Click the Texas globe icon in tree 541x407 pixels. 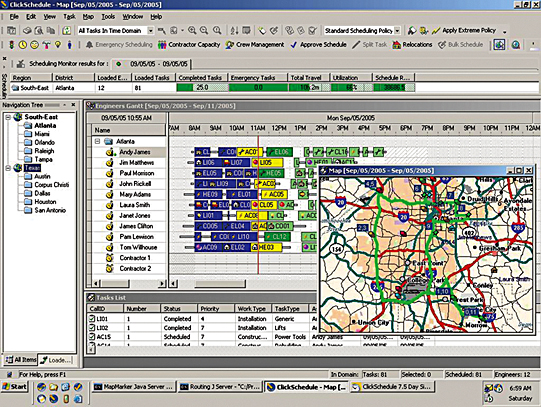pyautogui.click(x=18, y=168)
